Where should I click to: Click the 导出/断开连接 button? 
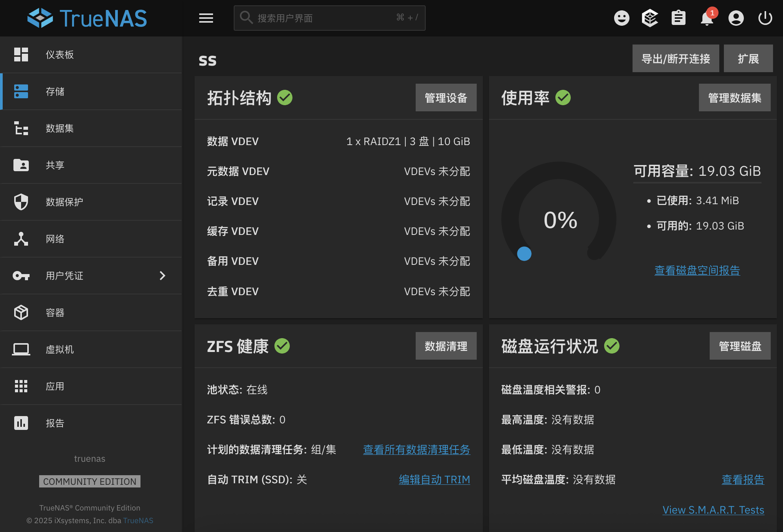676,59
